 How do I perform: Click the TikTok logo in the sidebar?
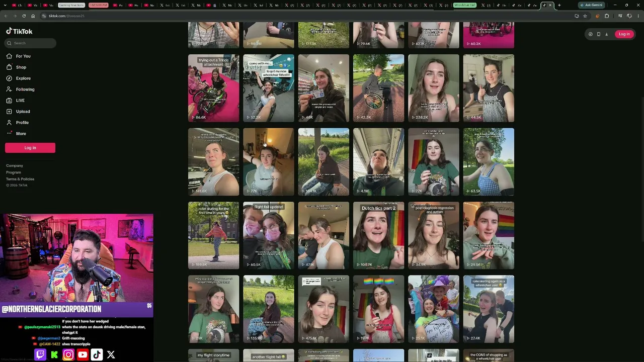tap(19, 31)
